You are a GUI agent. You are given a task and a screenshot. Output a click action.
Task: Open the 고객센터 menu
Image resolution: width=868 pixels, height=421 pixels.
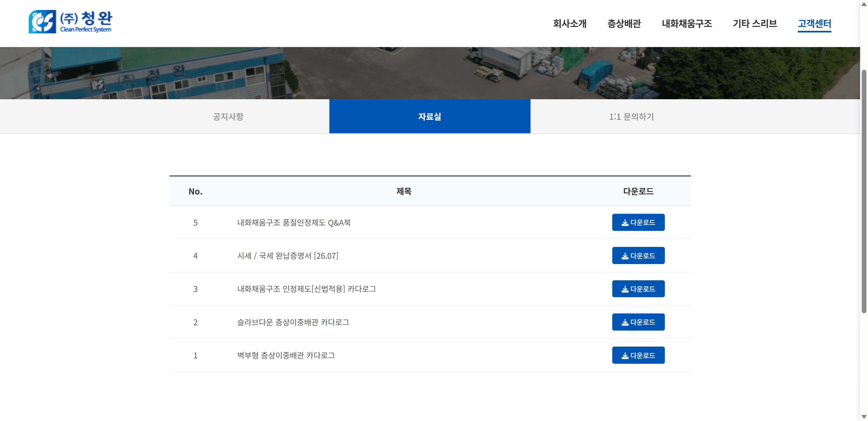(814, 24)
